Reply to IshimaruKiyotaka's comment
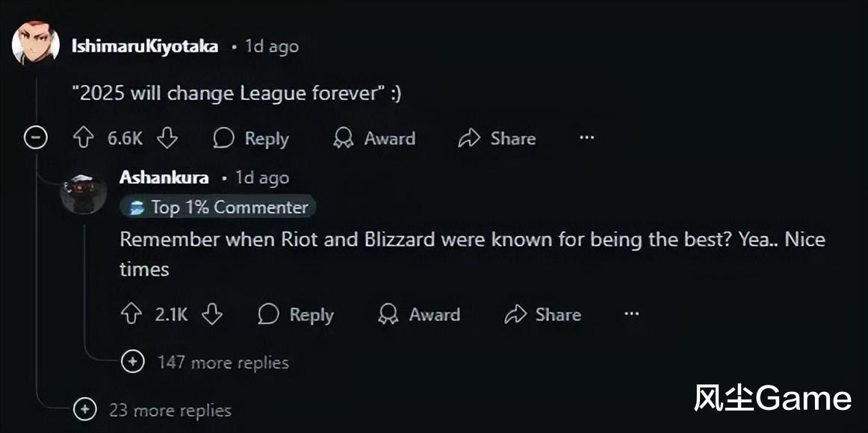Viewport: 868px width, 433px height. coord(251,138)
